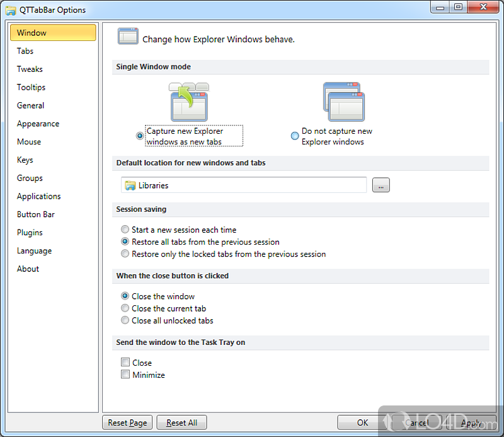This screenshot has width=504, height=437.
Task: Click 'Default location for new windows and tabs' heading
Action: coord(191,163)
